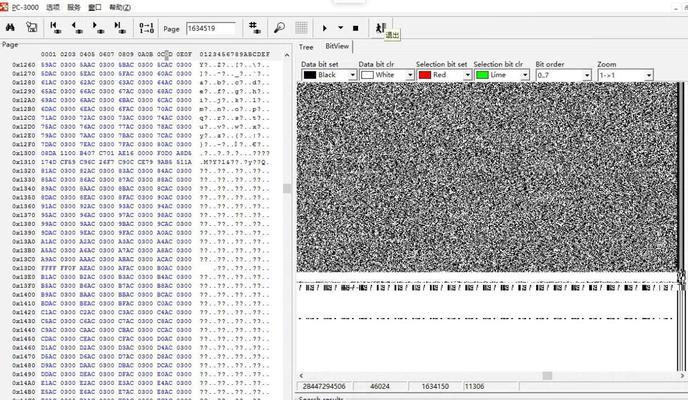This screenshot has height=400, width=688.
Task: Open the small arrow next to play
Action: click(340, 28)
